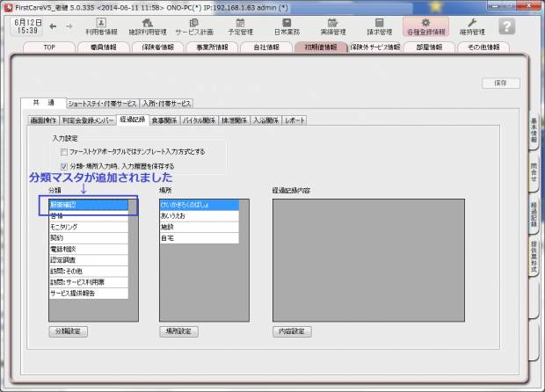Toggle 分類・場所入力時 history save checkbox
The image size is (545, 392).
pyautogui.click(x=64, y=165)
